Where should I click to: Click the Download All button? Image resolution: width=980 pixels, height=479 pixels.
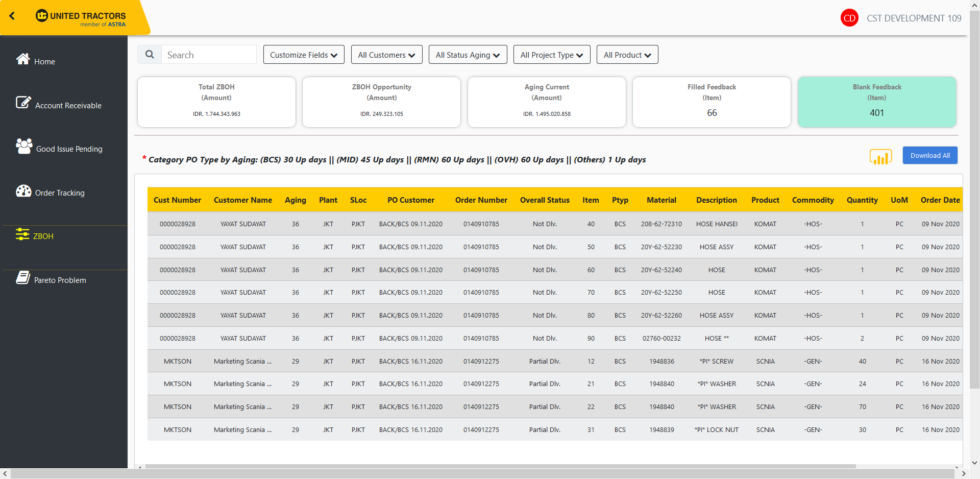(930, 155)
